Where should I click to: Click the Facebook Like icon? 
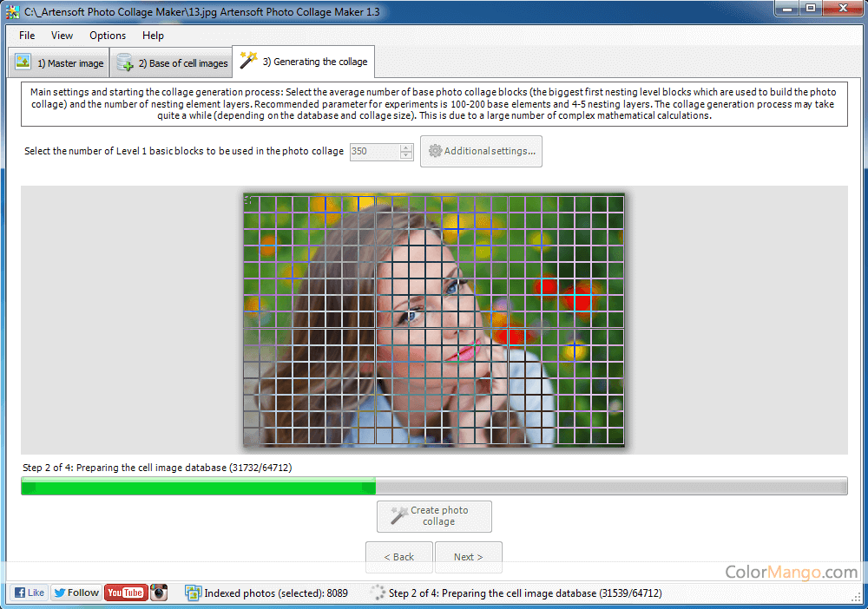[29, 593]
